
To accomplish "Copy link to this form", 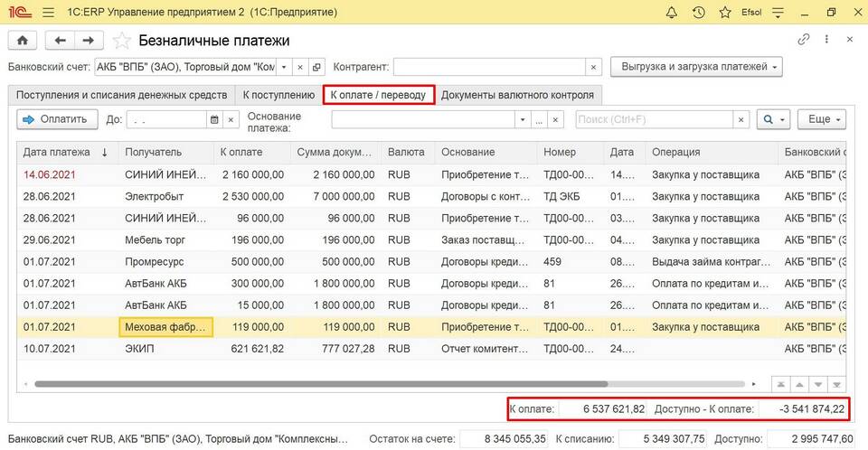I will (803, 39).
